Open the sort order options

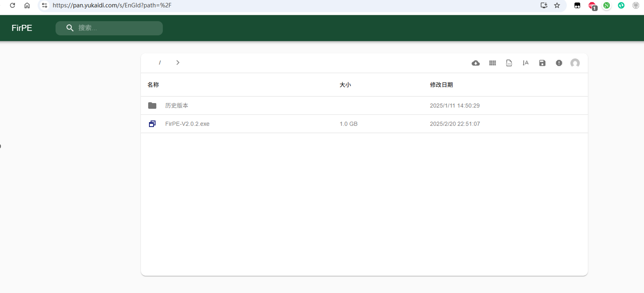pyautogui.click(x=525, y=63)
